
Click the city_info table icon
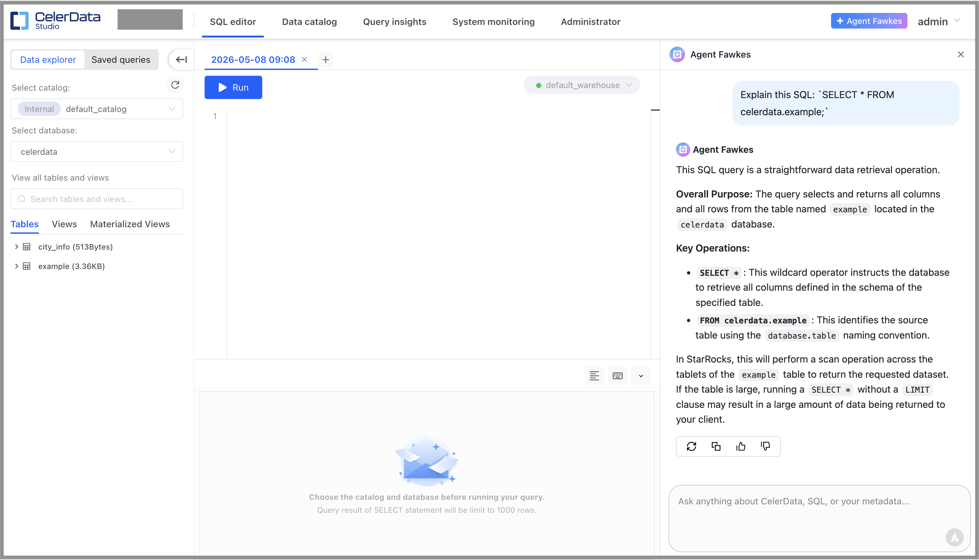(27, 247)
